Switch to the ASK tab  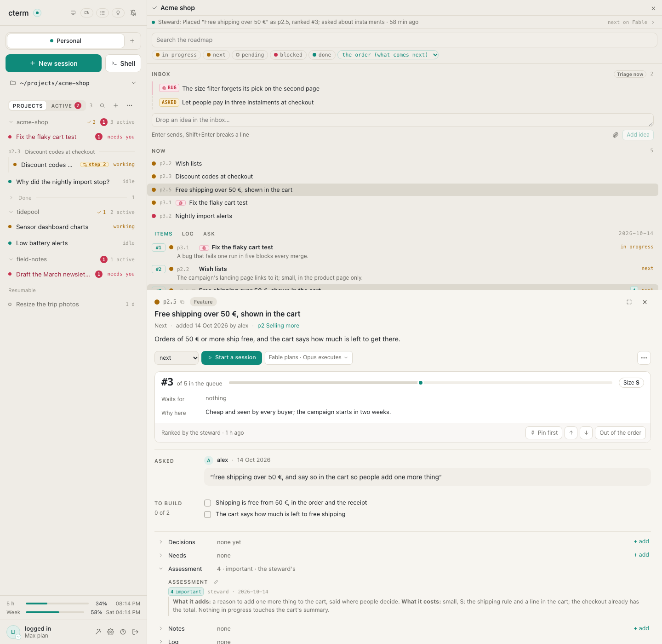coord(209,234)
